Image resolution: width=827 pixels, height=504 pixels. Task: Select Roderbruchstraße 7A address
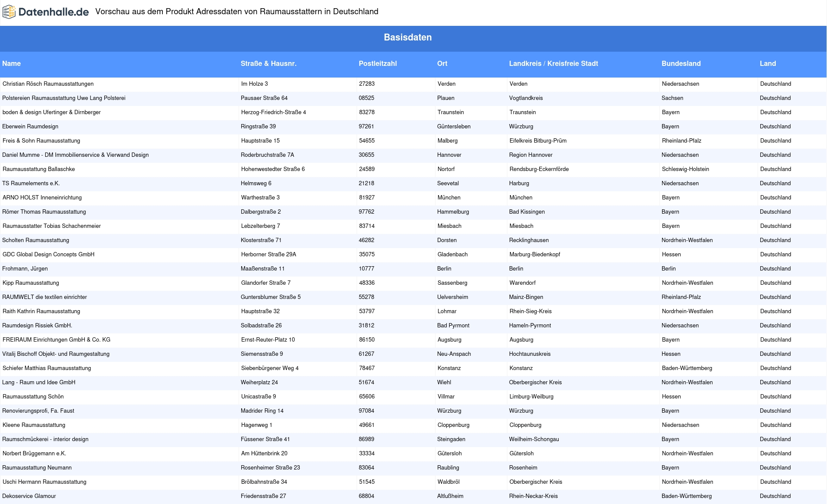pos(267,155)
